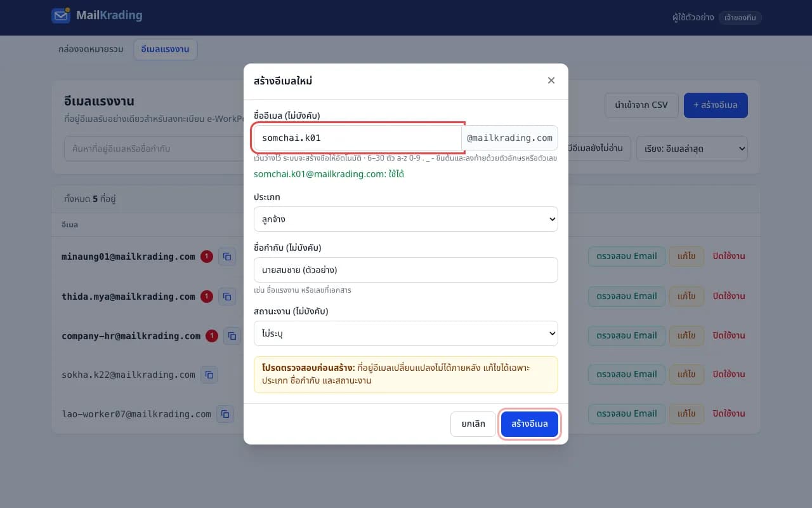
Task: Close the สร้างอีเมลใหม่ dialog with X
Action: tap(551, 80)
